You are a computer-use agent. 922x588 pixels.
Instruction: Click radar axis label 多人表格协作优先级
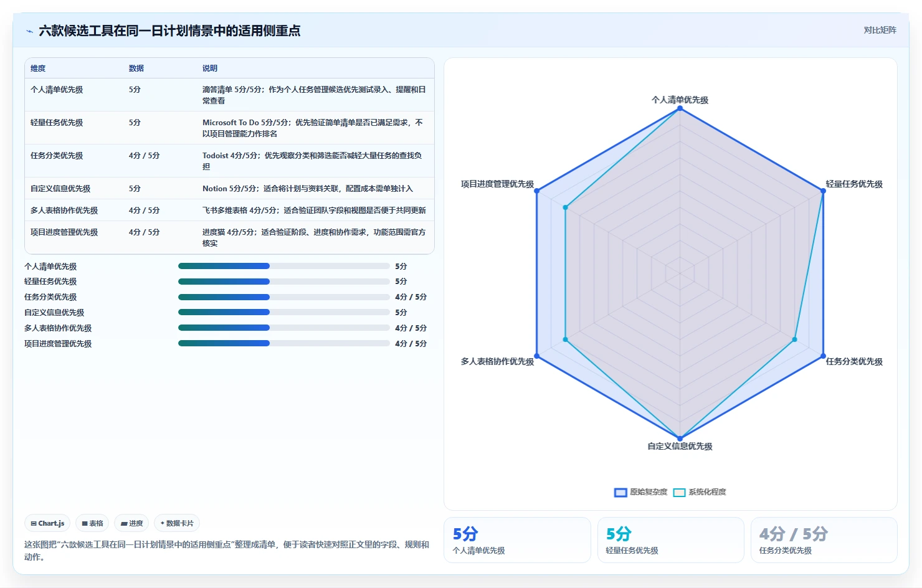point(497,361)
